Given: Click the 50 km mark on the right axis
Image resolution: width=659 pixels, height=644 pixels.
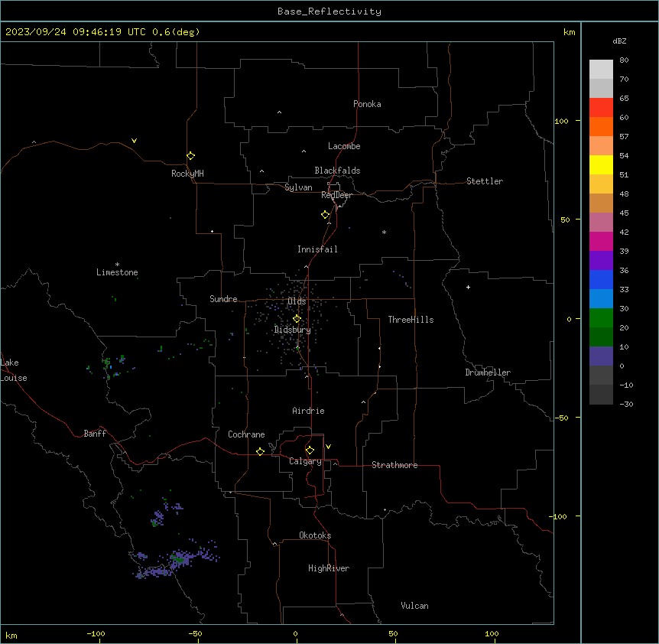Looking at the screenshot, I should (565, 220).
